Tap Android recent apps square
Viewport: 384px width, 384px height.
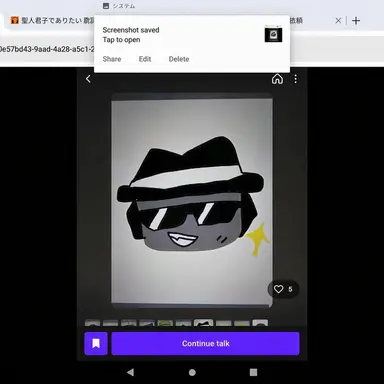pyautogui.click(x=253, y=372)
